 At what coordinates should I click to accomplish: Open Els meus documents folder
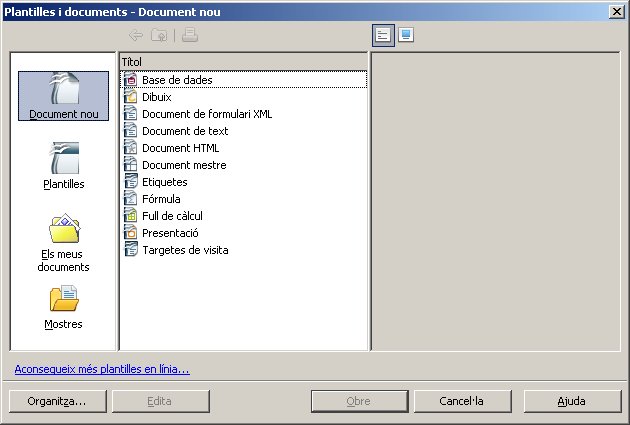(63, 231)
